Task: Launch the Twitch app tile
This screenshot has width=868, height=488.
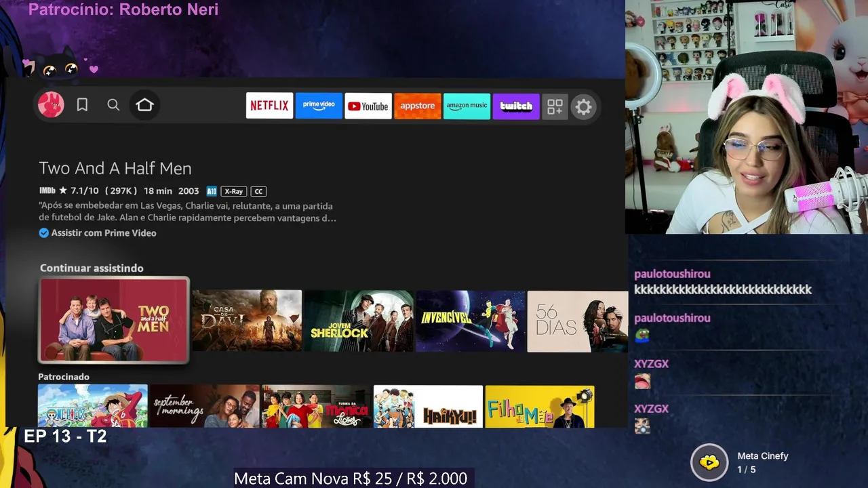Action: pos(516,106)
